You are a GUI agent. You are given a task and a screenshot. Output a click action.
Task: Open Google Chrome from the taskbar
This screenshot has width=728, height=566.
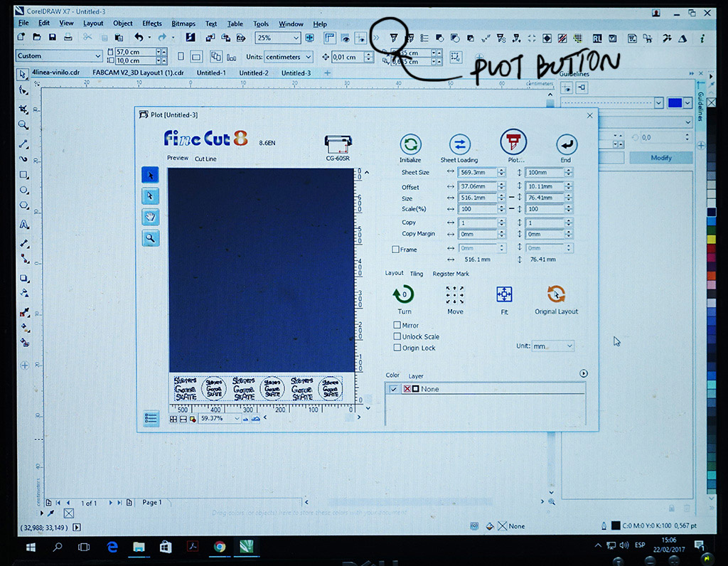tap(220, 547)
